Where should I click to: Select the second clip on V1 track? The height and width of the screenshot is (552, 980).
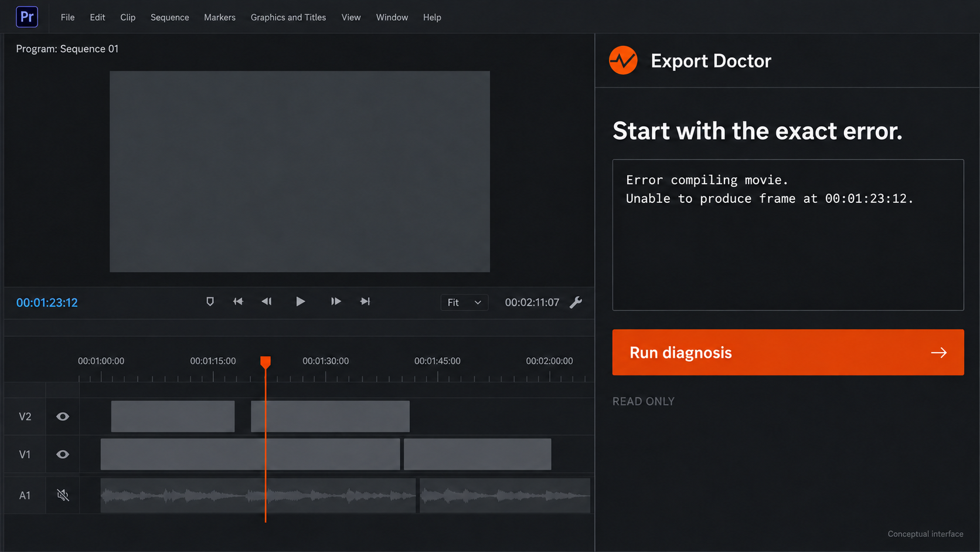click(x=477, y=454)
